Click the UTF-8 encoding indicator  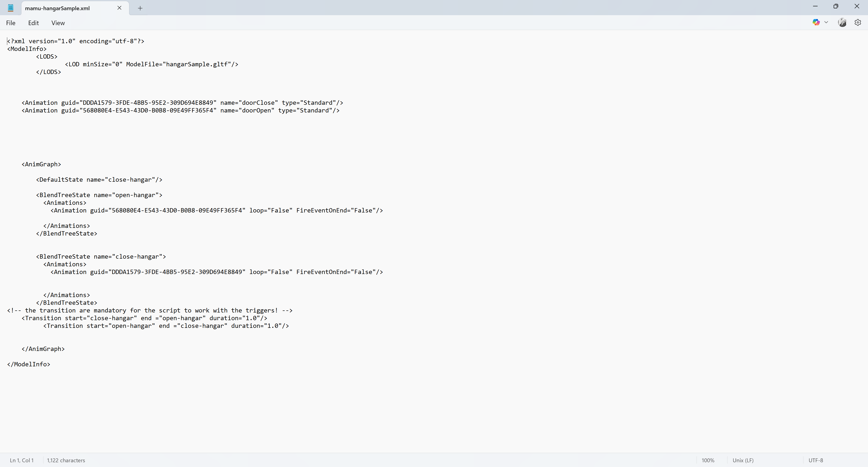tap(816, 460)
